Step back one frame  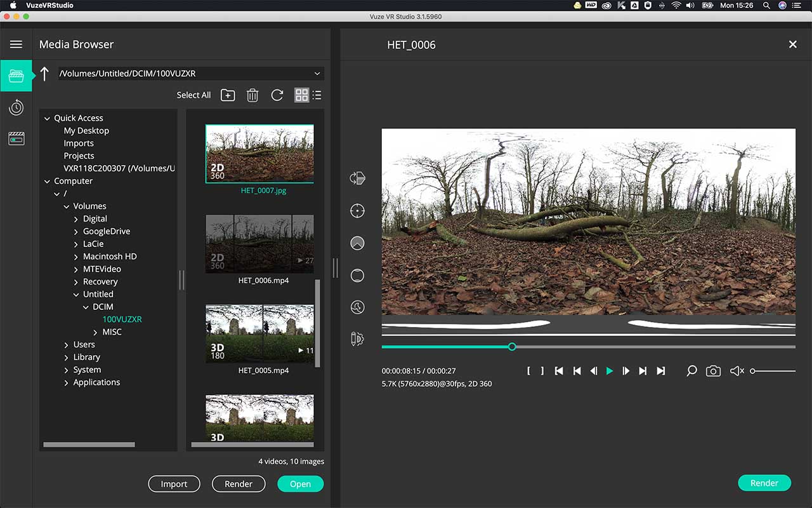(593, 371)
